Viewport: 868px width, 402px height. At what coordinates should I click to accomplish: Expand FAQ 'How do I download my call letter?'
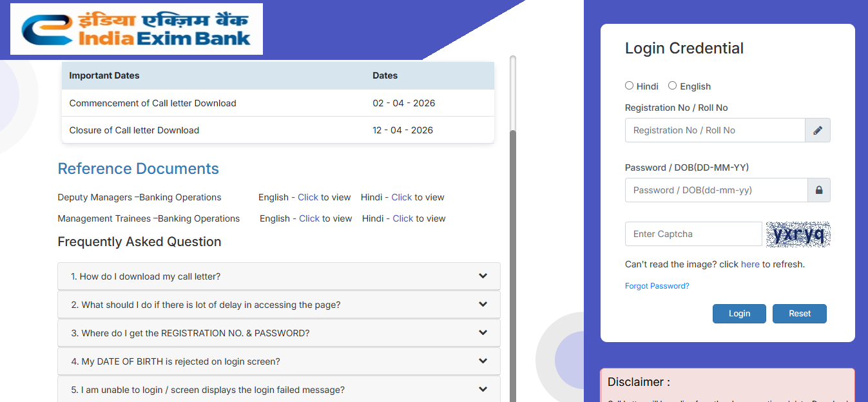coord(278,276)
